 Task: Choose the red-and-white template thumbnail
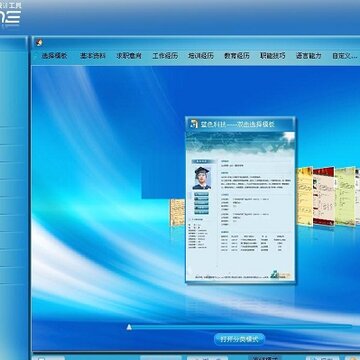tap(324, 196)
